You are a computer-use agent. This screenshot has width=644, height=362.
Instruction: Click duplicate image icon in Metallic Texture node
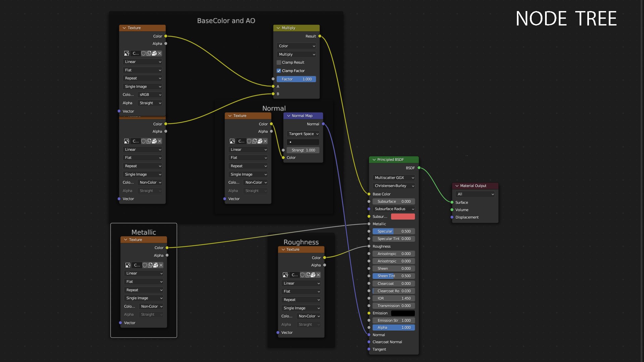click(x=150, y=265)
